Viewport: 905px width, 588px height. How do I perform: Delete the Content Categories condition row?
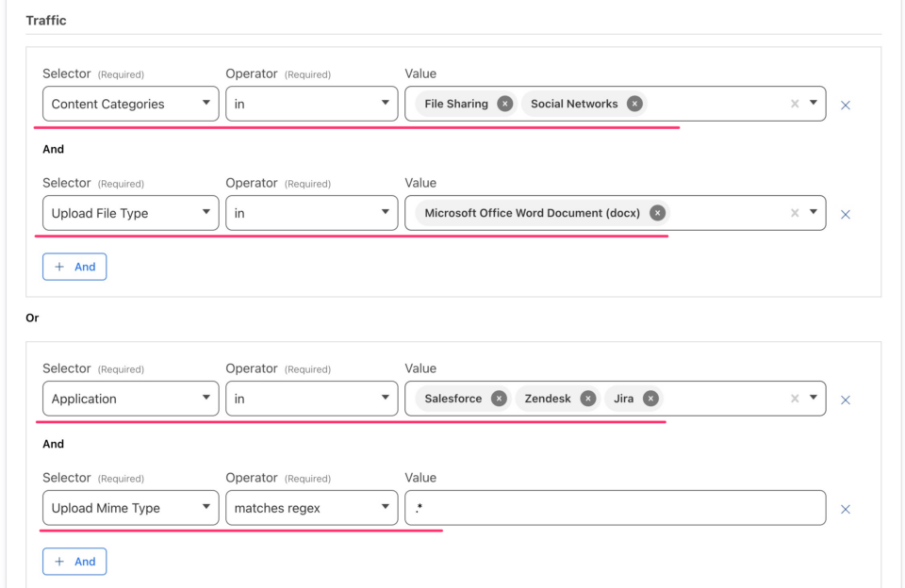pyautogui.click(x=846, y=105)
